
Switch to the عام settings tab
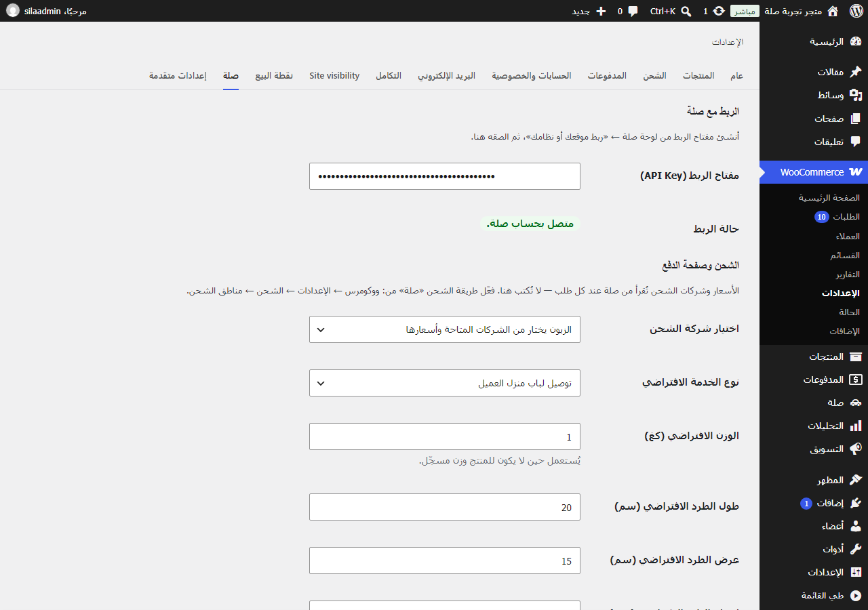(x=736, y=76)
